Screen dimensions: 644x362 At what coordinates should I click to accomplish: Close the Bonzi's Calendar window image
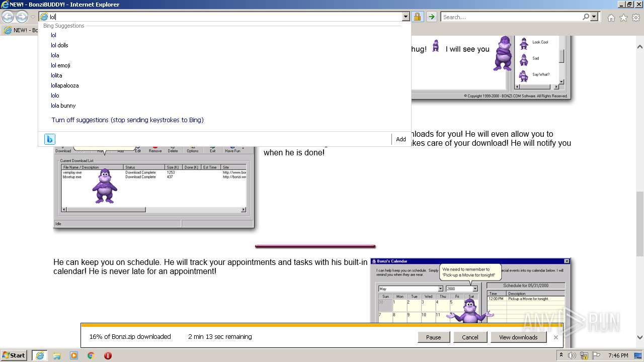tap(567, 261)
